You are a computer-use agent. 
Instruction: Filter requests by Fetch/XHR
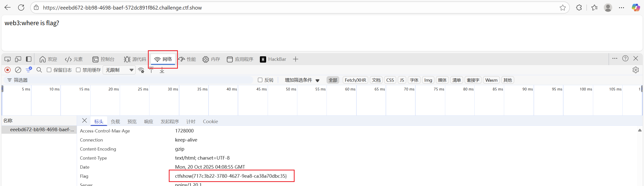click(355, 80)
